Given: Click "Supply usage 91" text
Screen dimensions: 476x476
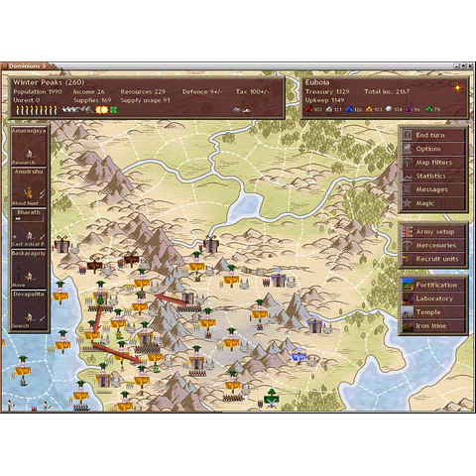Looking at the screenshot, I should coord(145,100).
